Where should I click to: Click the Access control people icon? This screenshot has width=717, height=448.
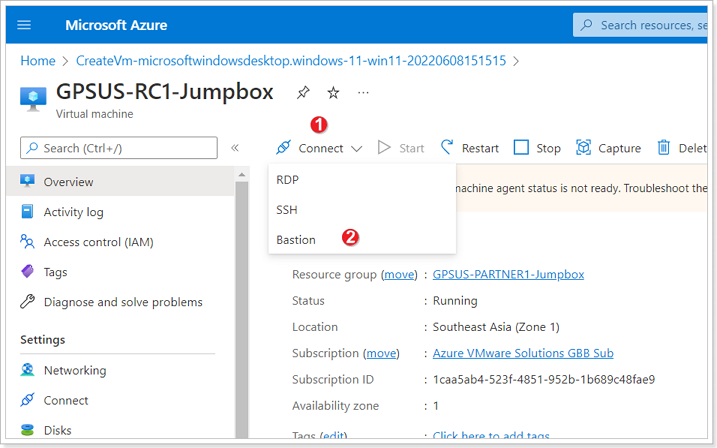pyautogui.click(x=27, y=241)
